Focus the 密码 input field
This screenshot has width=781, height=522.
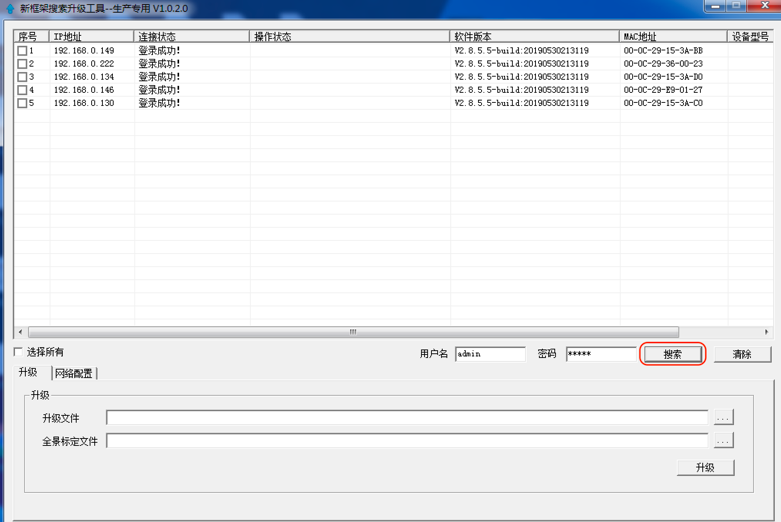[x=601, y=354]
